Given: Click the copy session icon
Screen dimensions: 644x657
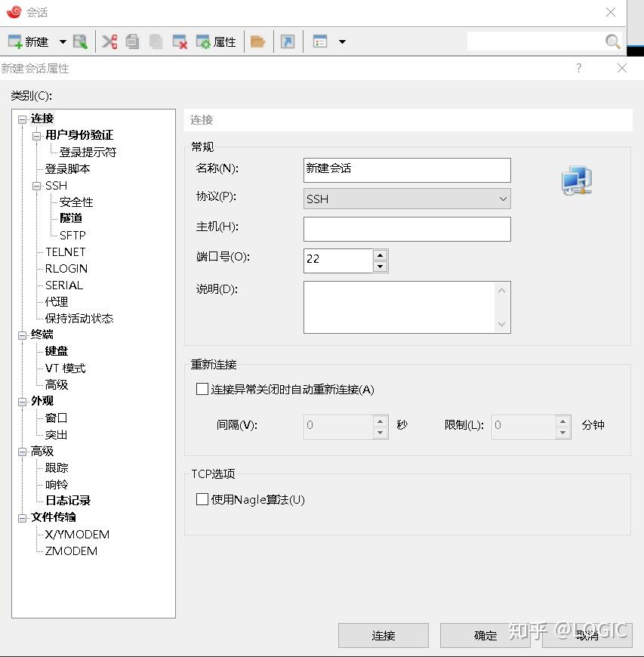Looking at the screenshot, I should coord(132,42).
